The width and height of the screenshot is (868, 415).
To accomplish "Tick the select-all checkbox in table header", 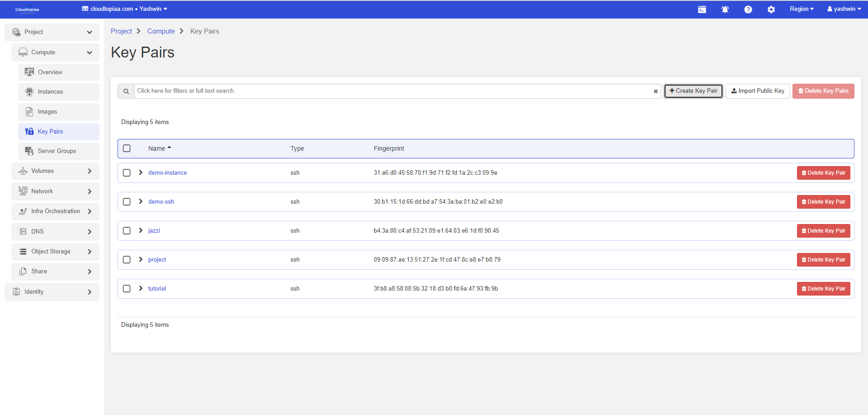I will click(127, 148).
